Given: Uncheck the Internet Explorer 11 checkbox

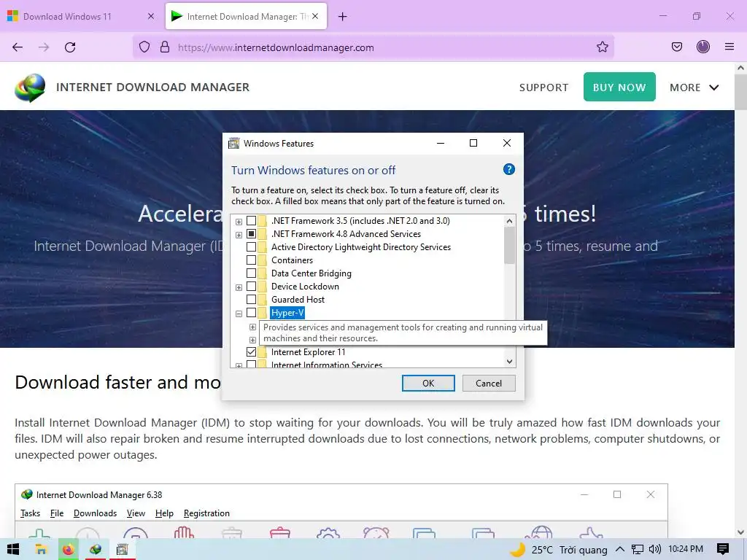Looking at the screenshot, I should (251, 352).
